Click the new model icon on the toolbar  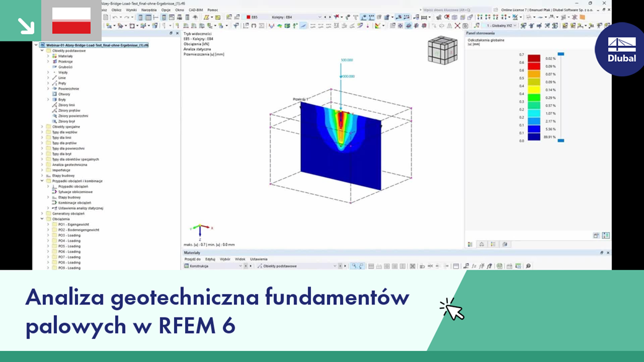coord(106,17)
